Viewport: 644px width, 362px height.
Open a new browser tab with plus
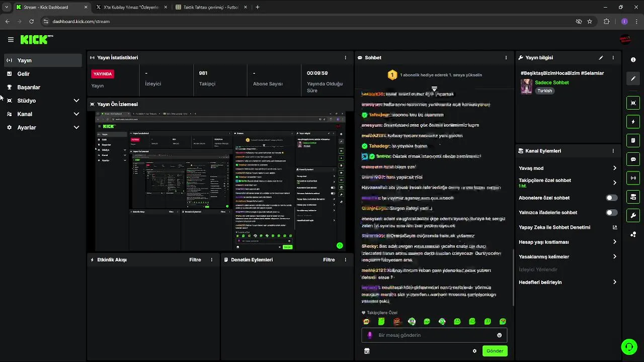pos(258,7)
